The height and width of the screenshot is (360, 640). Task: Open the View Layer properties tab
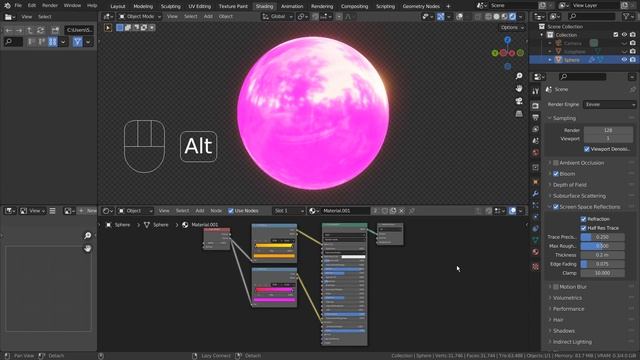click(x=536, y=129)
